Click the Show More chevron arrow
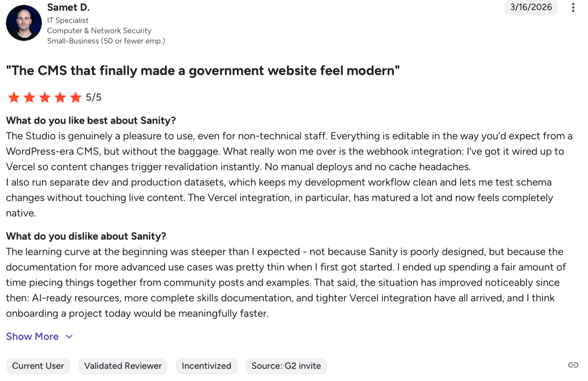The width and height of the screenshot is (588, 381). [x=69, y=337]
